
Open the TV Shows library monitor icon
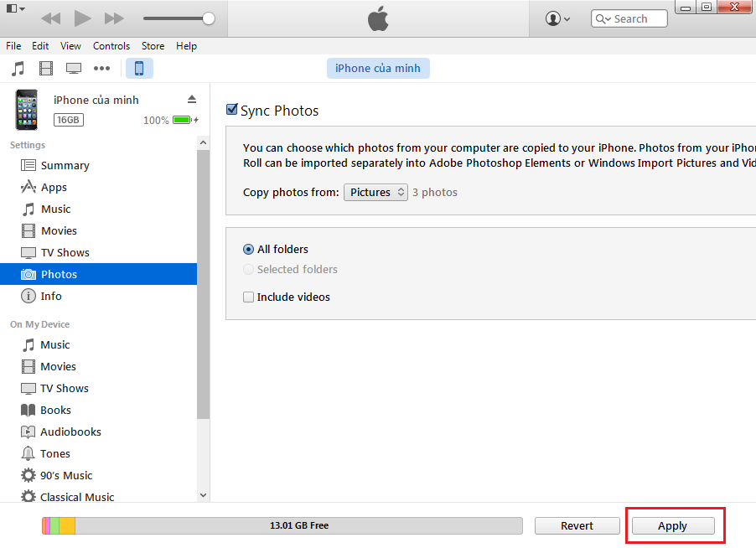click(x=74, y=68)
